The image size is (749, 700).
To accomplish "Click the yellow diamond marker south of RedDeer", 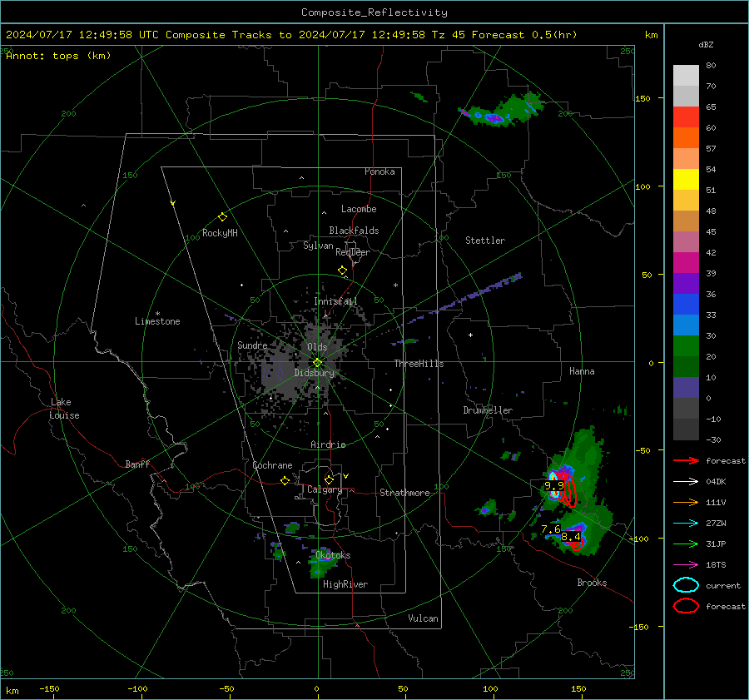I will click(343, 271).
